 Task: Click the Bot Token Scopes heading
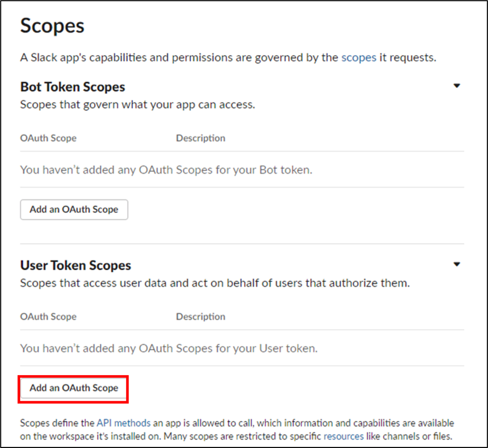73,87
